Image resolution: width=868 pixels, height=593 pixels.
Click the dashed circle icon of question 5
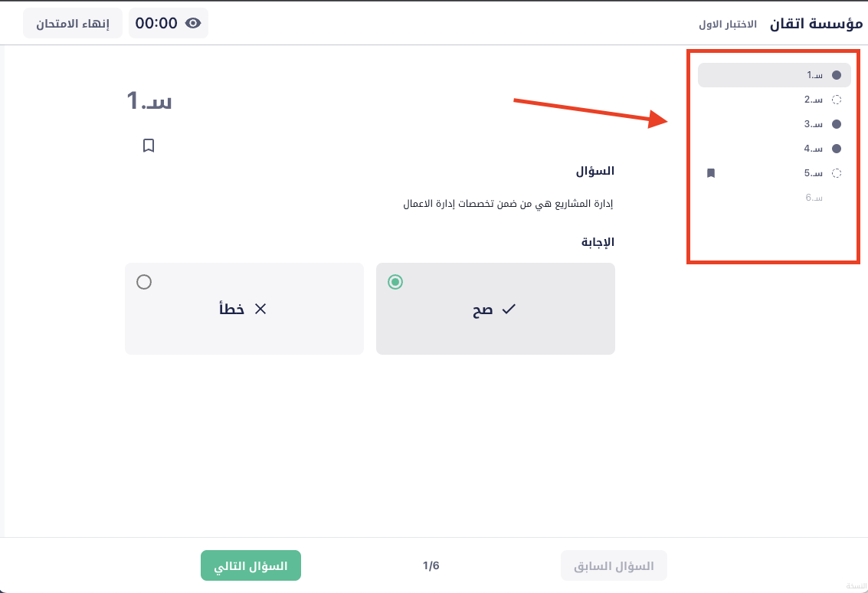point(837,172)
